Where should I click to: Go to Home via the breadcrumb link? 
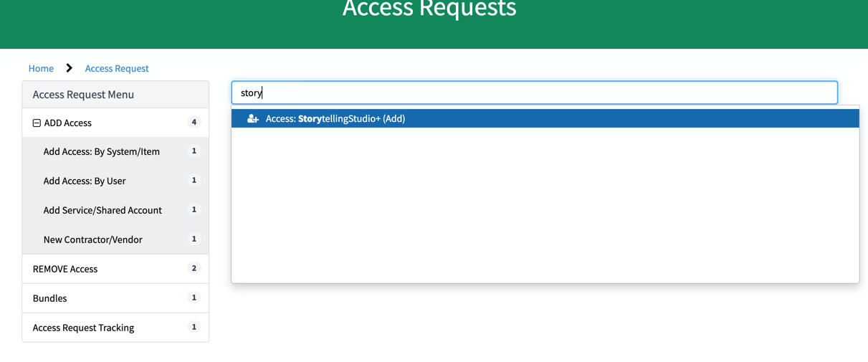coord(41,69)
